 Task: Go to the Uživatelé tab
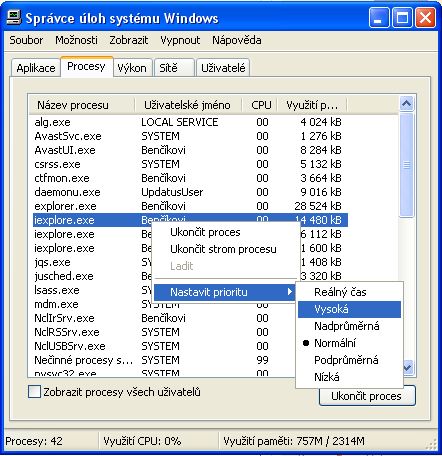223,68
